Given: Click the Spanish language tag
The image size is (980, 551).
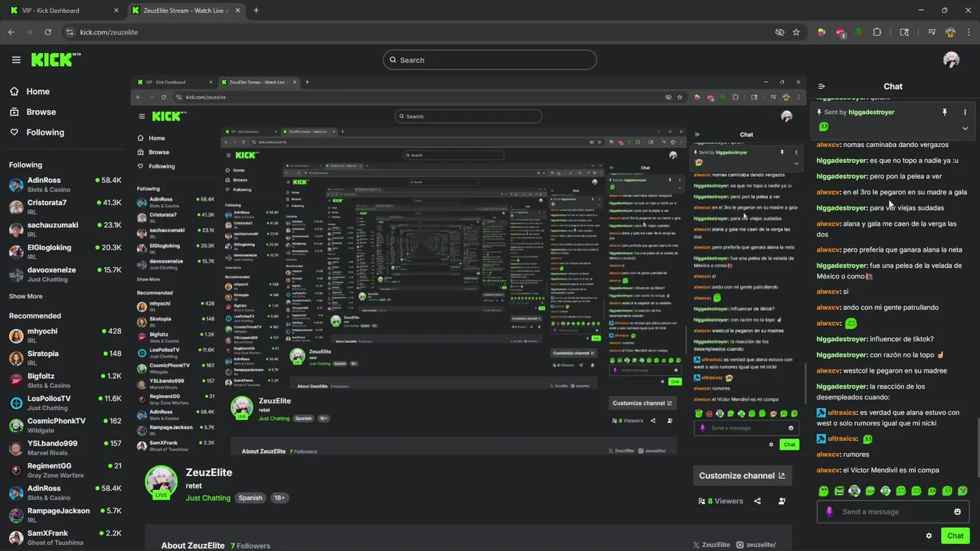Looking at the screenshot, I should point(250,497).
